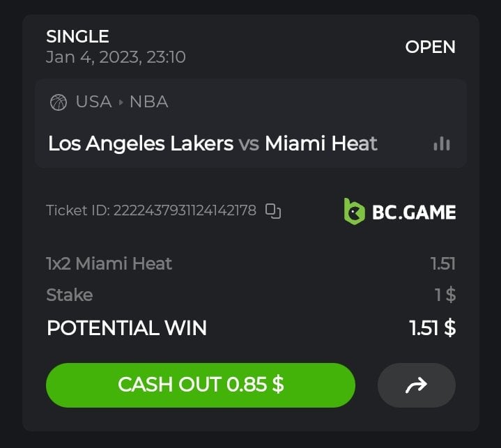The width and height of the screenshot is (501, 448).
Task: Click the share arrow button
Action: (x=416, y=385)
